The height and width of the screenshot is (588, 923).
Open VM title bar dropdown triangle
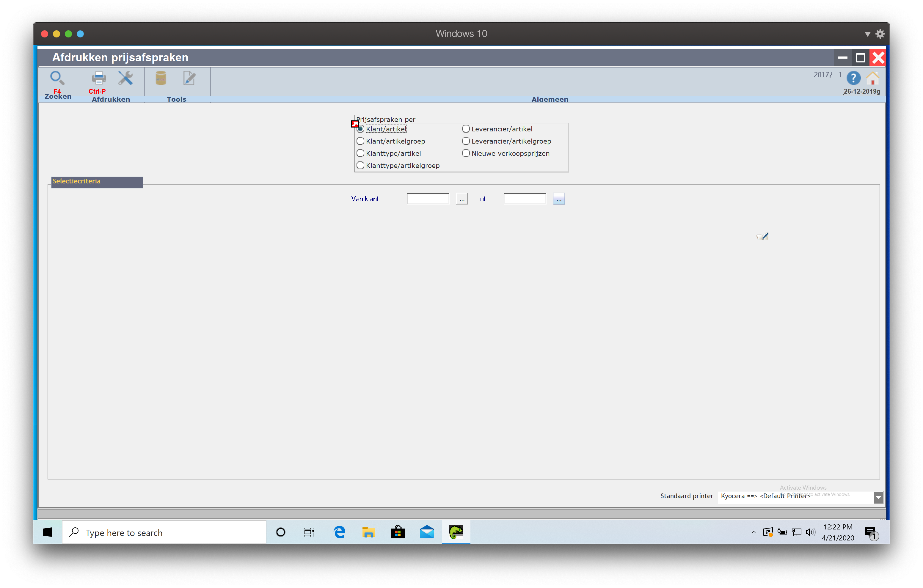tap(867, 34)
